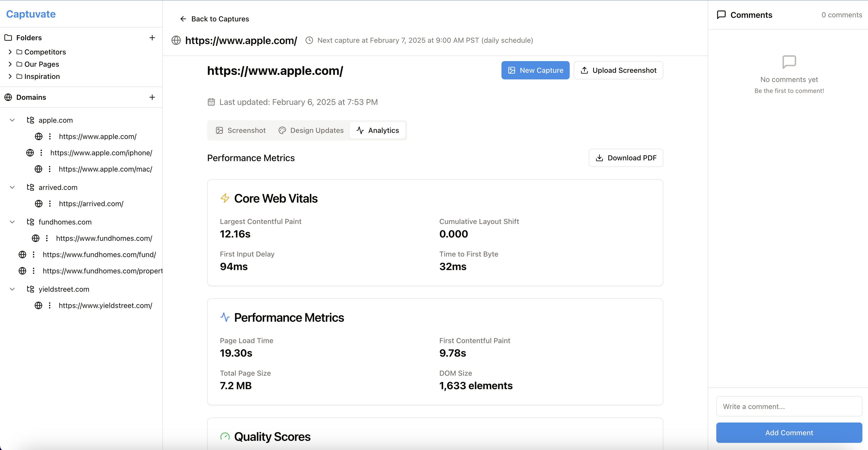This screenshot has height=450, width=868.
Task: Open the kebab menu beside https://www.apple.com/
Action: point(50,136)
